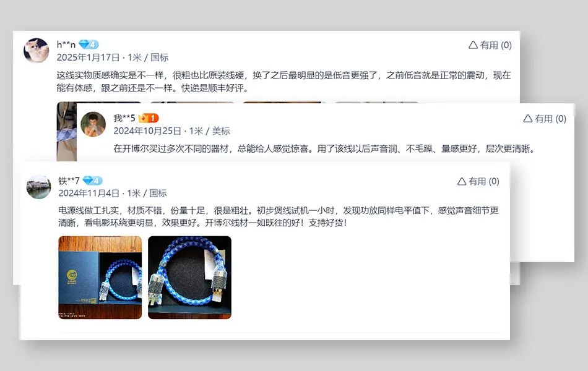This screenshot has width=588, height=371.
Task: Click the orange level badge beside 我**5
Action: pos(149,119)
